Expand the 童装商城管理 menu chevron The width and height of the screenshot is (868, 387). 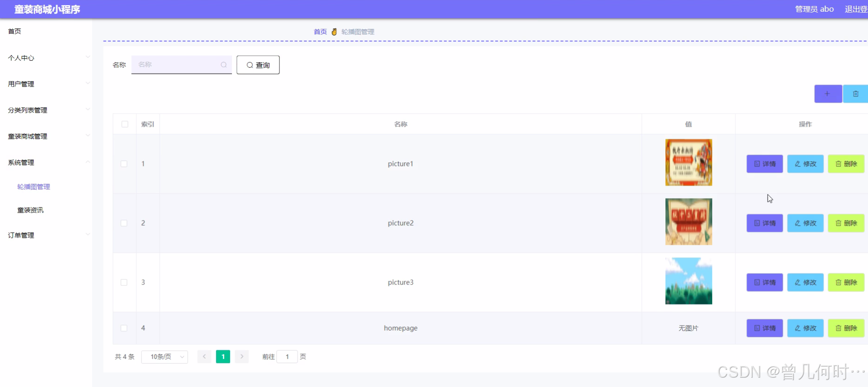(88, 136)
